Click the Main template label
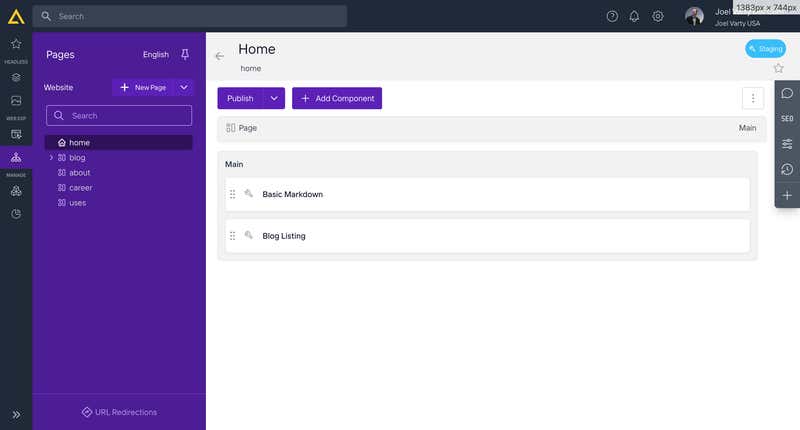The image size is (800, 430). [x=747, y=128]
